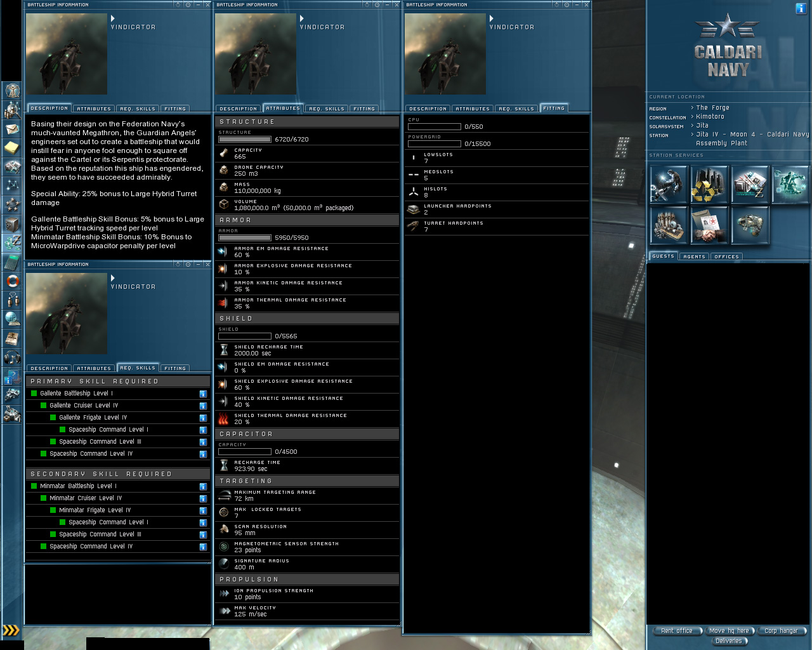This screenshot has height=650, width=812.
Task: Open Vindicator arrow menu in Description window
Action: tap(113, 18)
